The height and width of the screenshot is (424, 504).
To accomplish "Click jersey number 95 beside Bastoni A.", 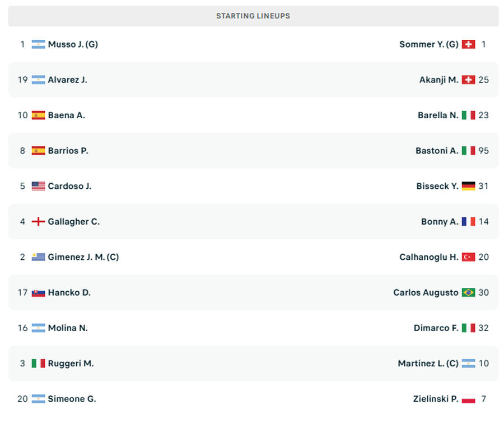I will pos(483,151).
